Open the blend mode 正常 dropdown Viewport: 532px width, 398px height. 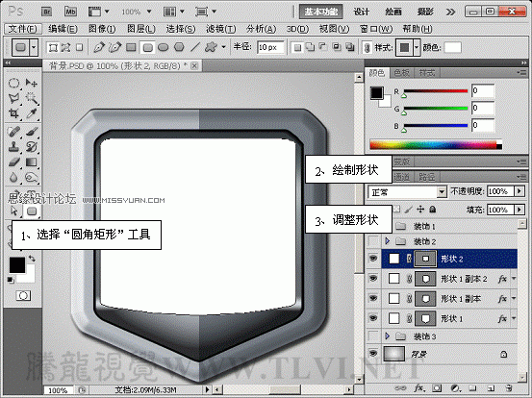coord(441,192)
